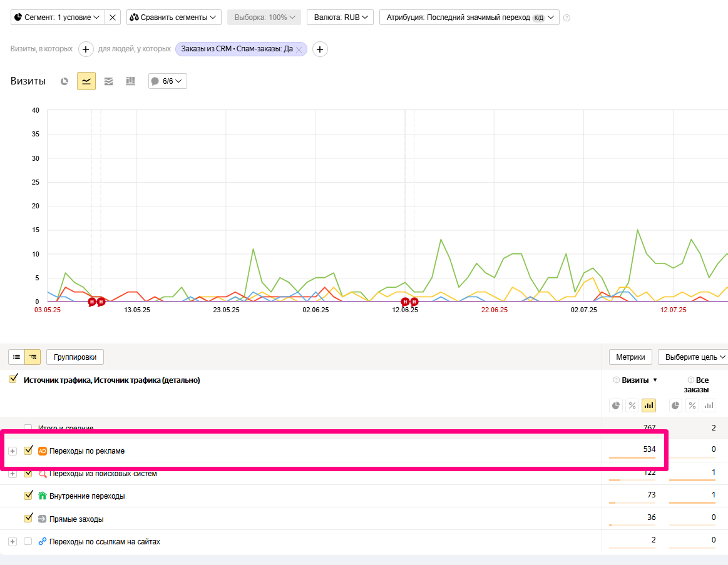Select the stacked area chart icon
The height and width of the screenshot is (565, 728).
point(108,81)
